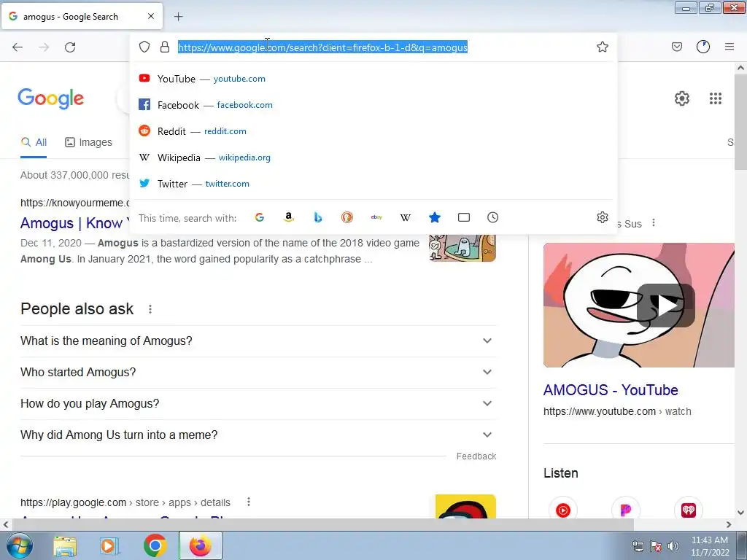
Task: Save page to Pocket
Action: (676, 47)
